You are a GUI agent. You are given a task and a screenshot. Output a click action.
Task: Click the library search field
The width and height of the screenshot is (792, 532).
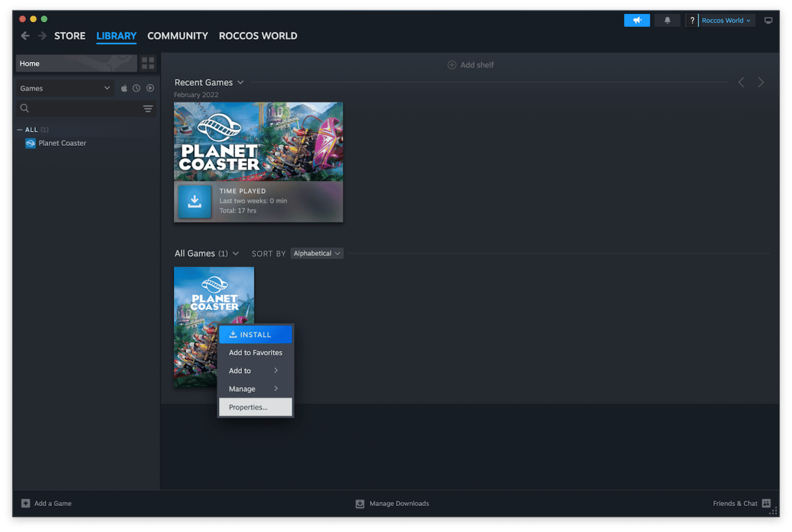coord(81,109)
